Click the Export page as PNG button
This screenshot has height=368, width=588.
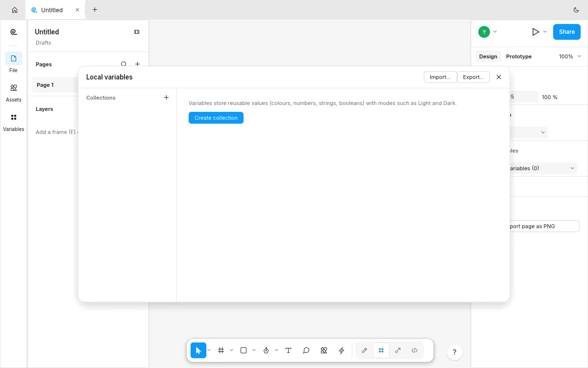coord(544,226)
